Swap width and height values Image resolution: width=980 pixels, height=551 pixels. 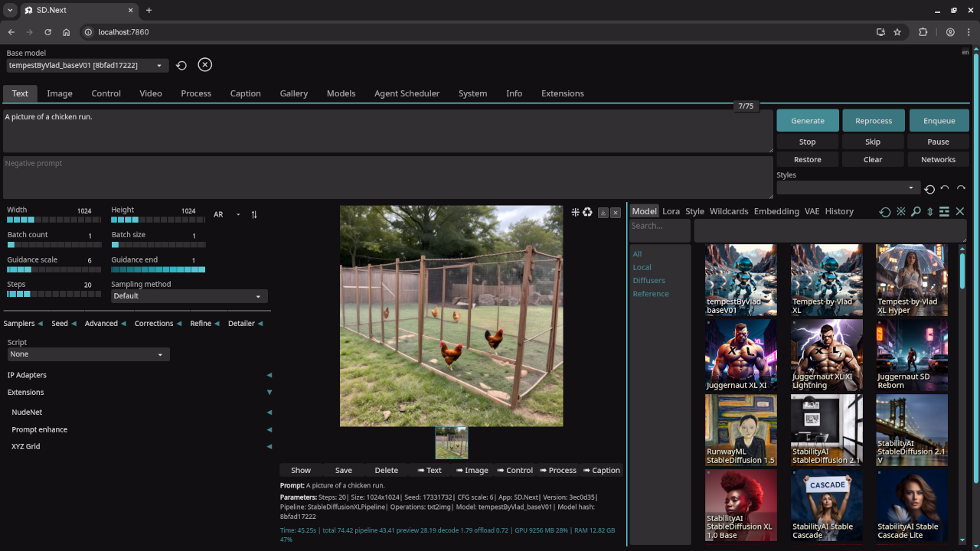(x=254, y=214)
